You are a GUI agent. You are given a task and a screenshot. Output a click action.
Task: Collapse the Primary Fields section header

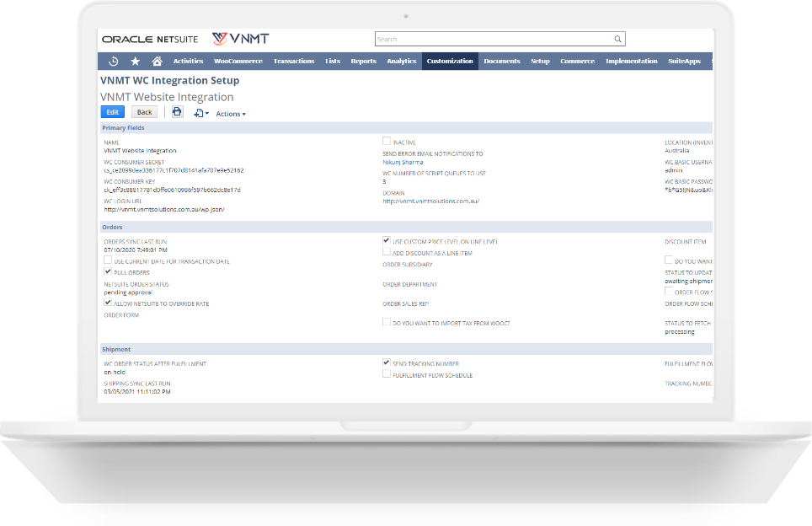(x=123, y=128)
